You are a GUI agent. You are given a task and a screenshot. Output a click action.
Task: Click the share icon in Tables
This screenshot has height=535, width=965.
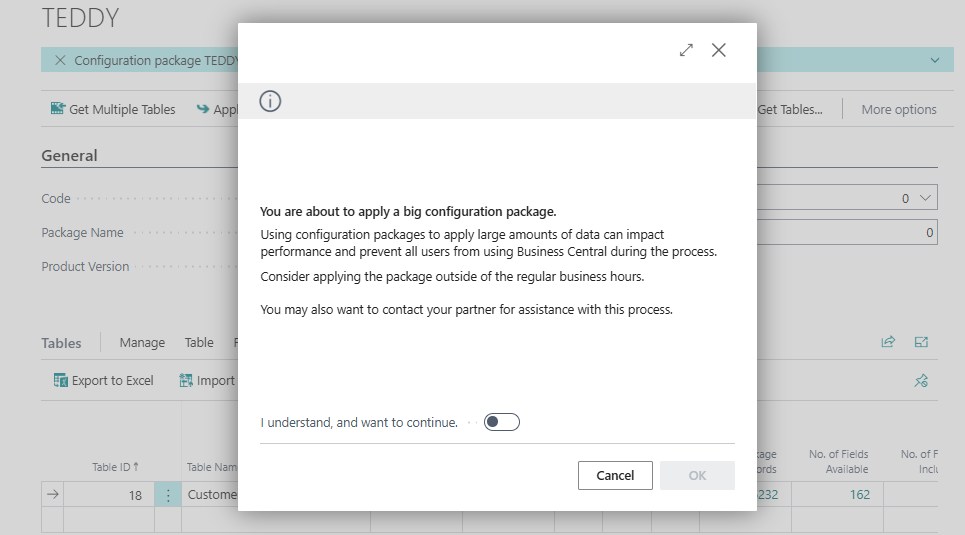[x=888, y=342]
